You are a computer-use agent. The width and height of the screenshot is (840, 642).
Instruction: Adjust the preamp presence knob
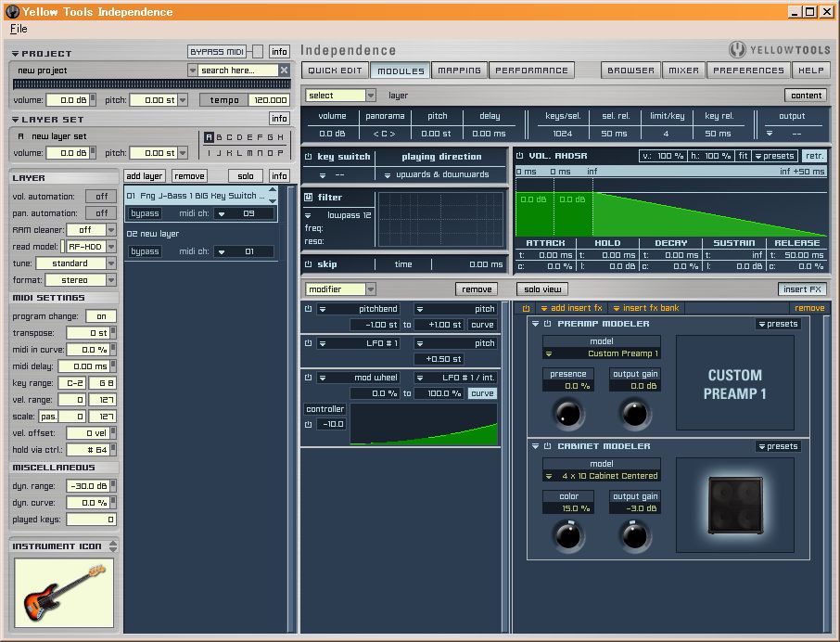(567, 413)
